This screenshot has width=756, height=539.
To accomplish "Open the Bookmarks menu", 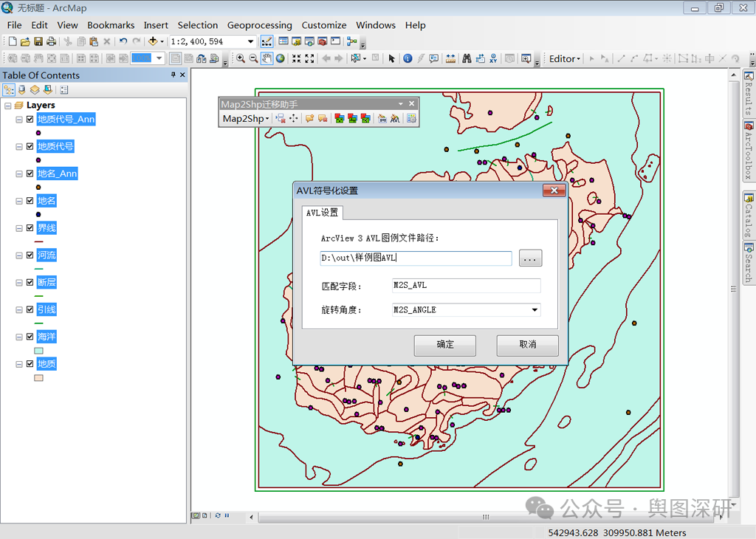I will pyautogui.click(x=111, y=25).
